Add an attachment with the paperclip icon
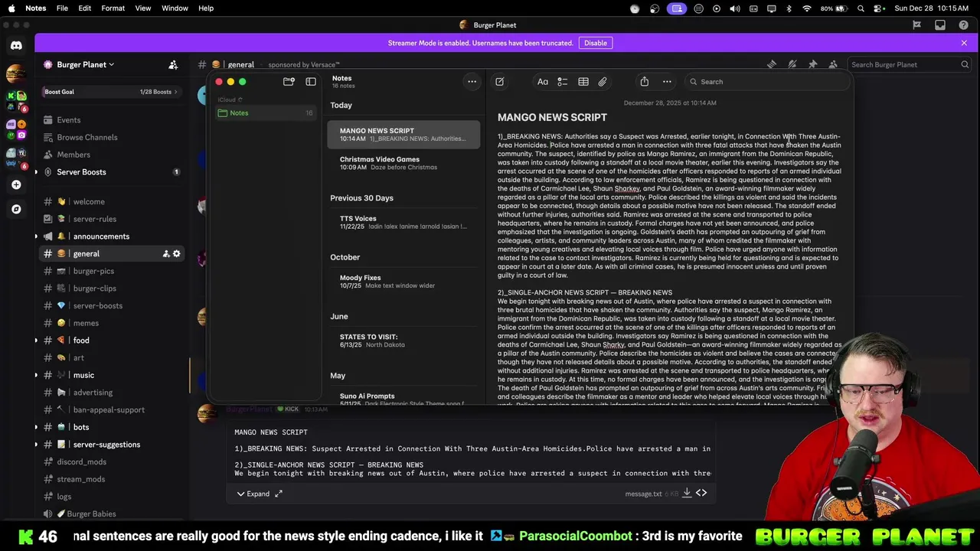Viewport: 980px width, 551px height. (x=603, y=82)
